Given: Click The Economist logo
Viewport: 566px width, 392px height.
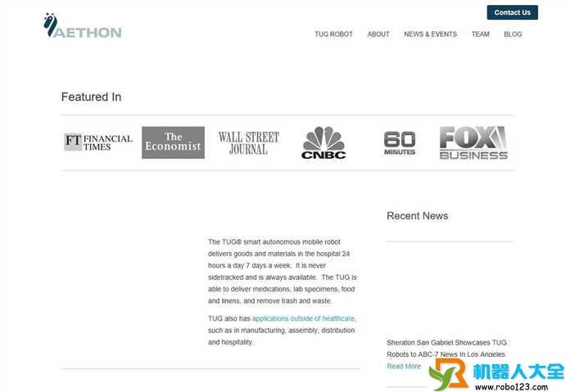Looking at the screenshot, I should [174, 142].
